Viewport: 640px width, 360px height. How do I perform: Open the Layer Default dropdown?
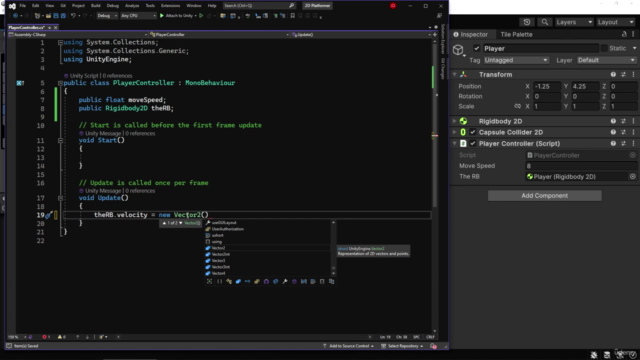607,60
